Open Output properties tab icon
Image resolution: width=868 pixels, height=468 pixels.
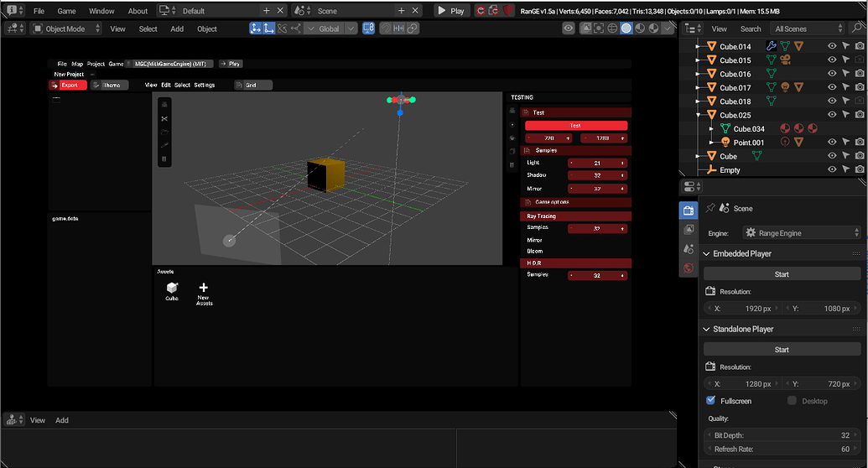[x=689, y=229]
